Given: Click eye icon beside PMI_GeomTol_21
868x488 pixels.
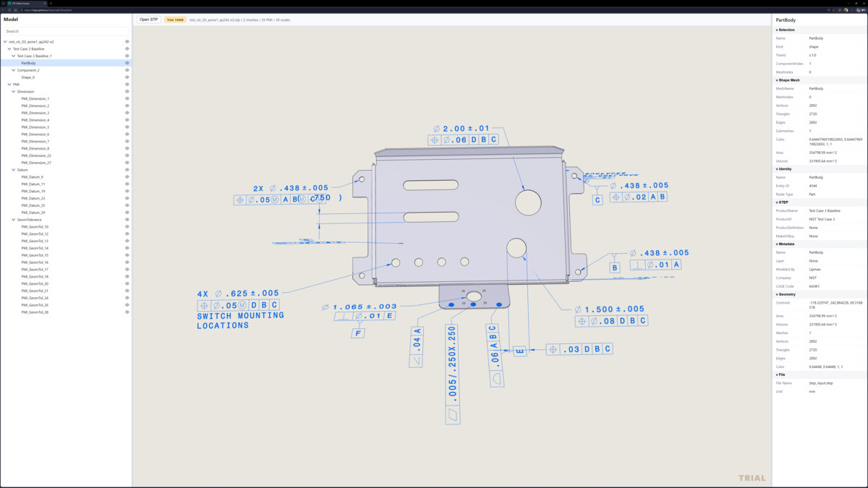Looking at the screenshot, I should click(127, 291).
